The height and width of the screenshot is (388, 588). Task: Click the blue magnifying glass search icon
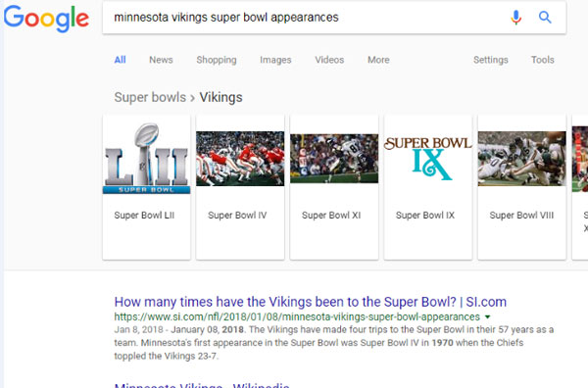pyautogui.click(x=545, y=18)
